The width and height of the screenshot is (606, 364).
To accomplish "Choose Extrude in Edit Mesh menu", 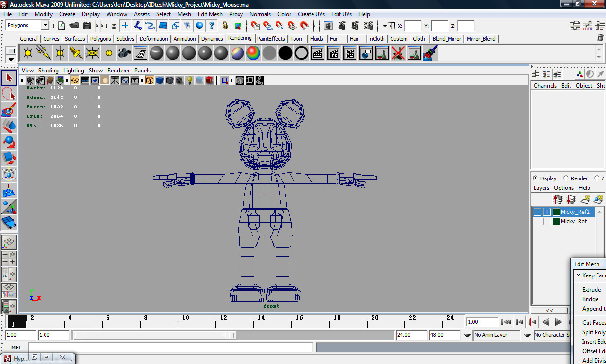I will (591, 290).
